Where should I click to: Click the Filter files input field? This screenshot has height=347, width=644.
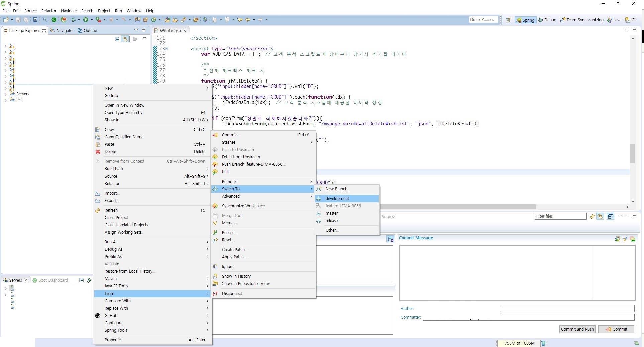click(560, 216)
